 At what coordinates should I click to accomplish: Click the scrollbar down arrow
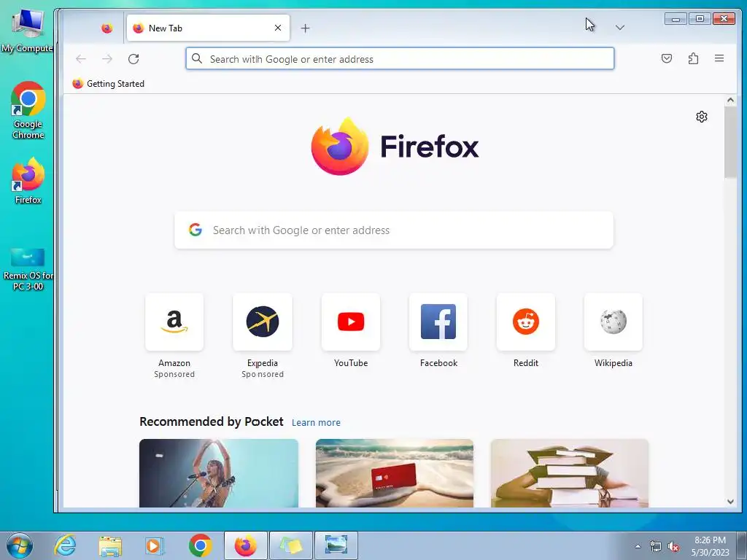[x=730, y=502]
